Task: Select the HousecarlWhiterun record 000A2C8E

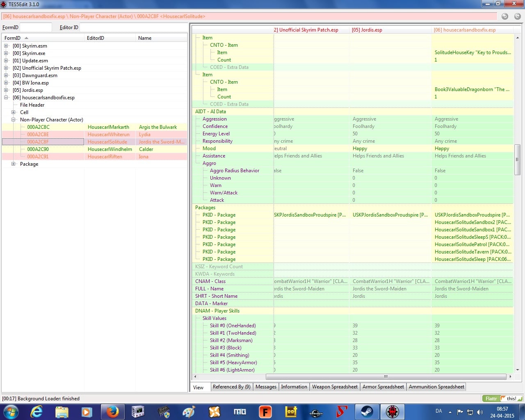Action: pos(94,135)
